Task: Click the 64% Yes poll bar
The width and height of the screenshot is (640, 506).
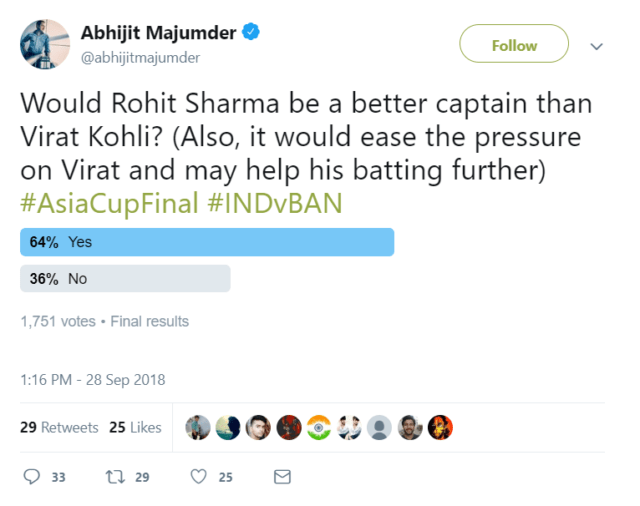Action: [207, 242]
